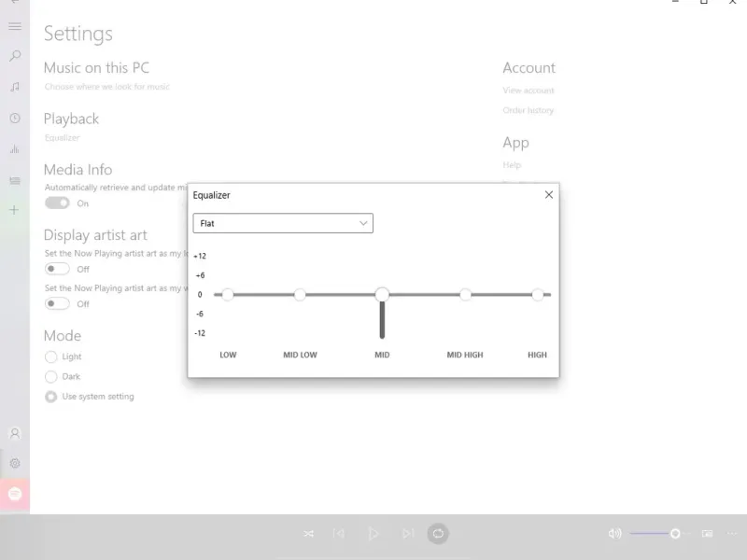
Task: Toggle the second Display artist art switch
Action: pyautogui.click(x=57, y=304)
